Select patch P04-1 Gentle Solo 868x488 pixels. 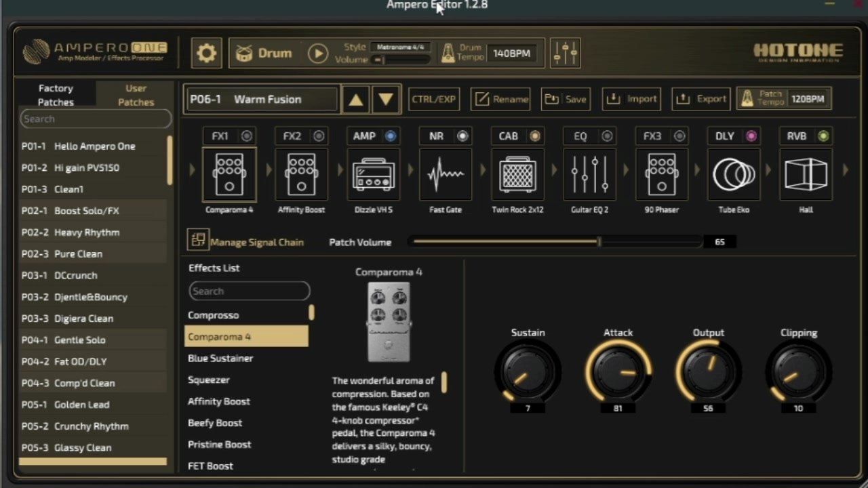[x=93, y=340]
